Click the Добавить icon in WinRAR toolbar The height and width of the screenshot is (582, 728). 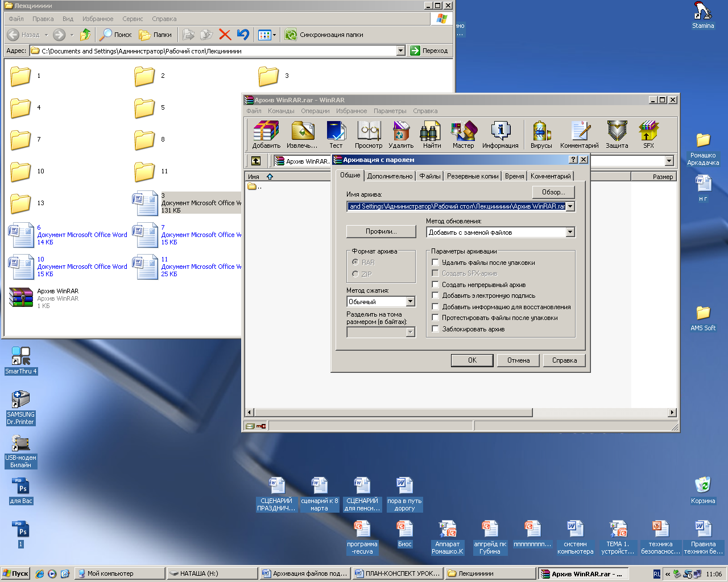pyautogui.click(x=266, y=135)
